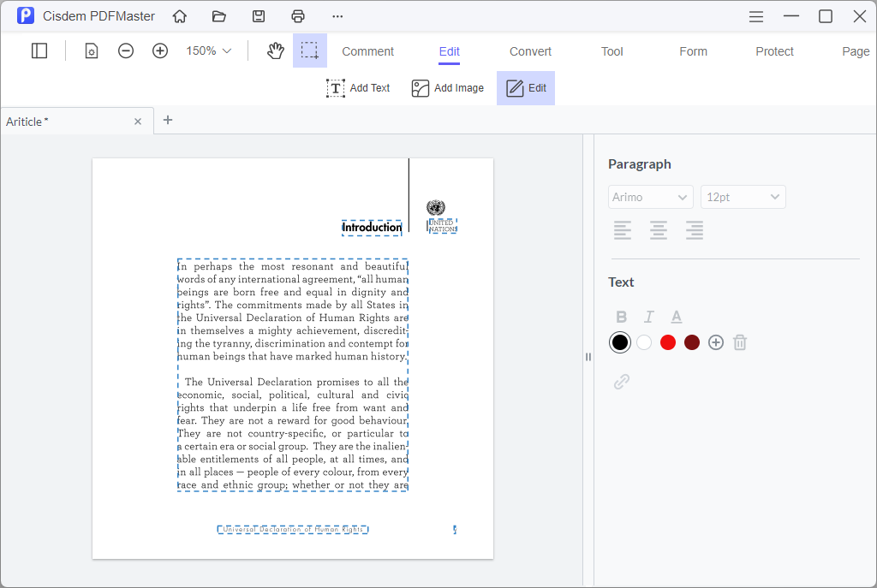Screen dimensions: 877x588
Task: Click the zoom out icon
Action: pos(126,50)
